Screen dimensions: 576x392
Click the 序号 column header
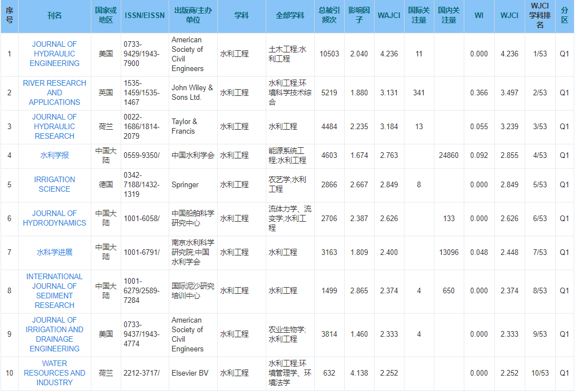[x=9, y=15]
